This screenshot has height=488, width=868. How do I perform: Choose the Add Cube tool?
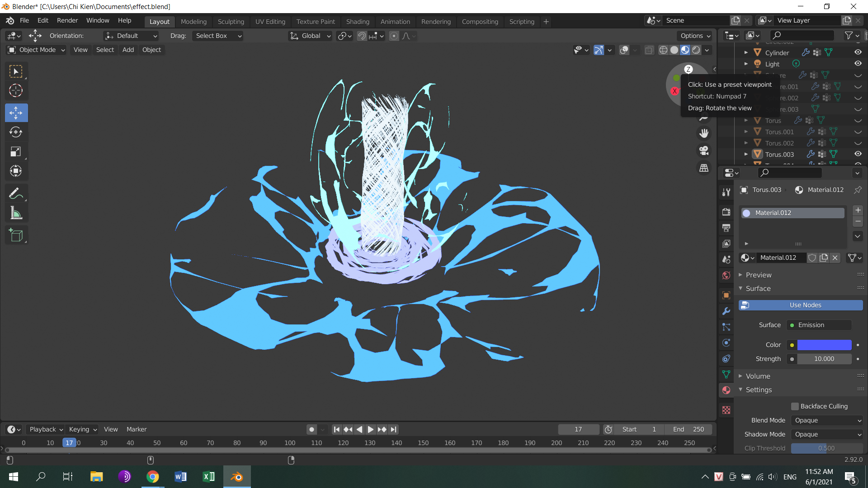16,235
